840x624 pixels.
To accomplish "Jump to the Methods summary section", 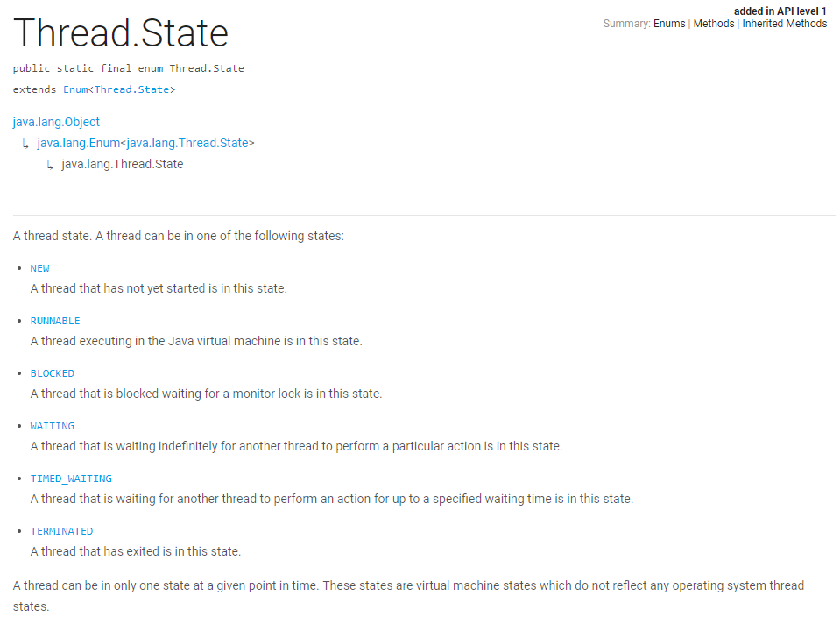I will point(713,24).
